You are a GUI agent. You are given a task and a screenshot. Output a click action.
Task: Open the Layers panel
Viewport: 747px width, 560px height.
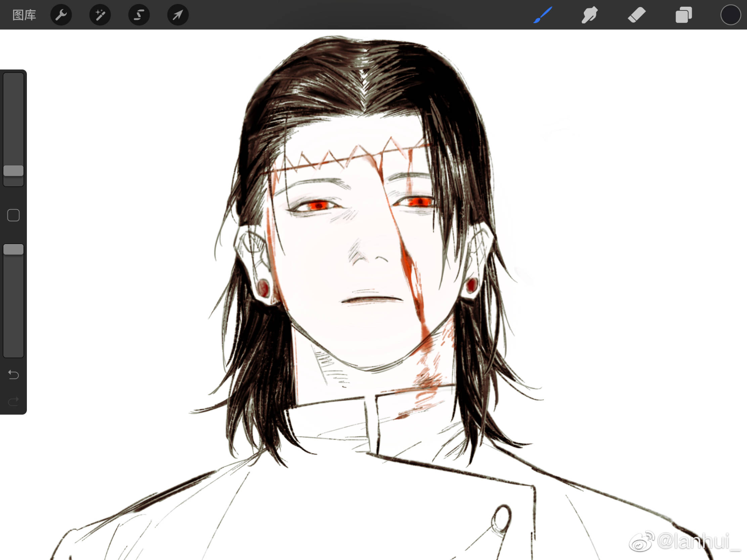pyautogui.click(x=684, y=15)
